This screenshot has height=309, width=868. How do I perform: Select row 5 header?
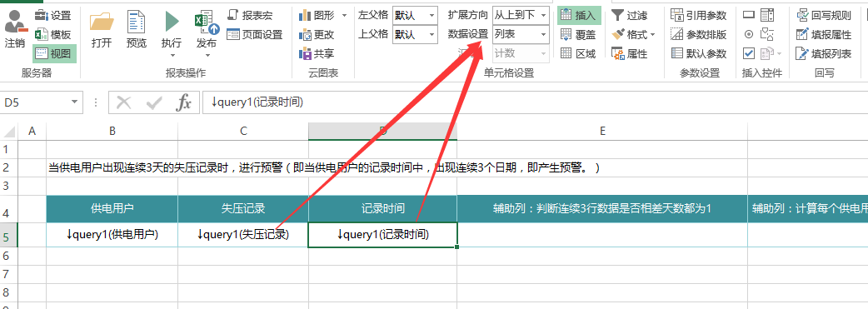(x=8, y=235)
